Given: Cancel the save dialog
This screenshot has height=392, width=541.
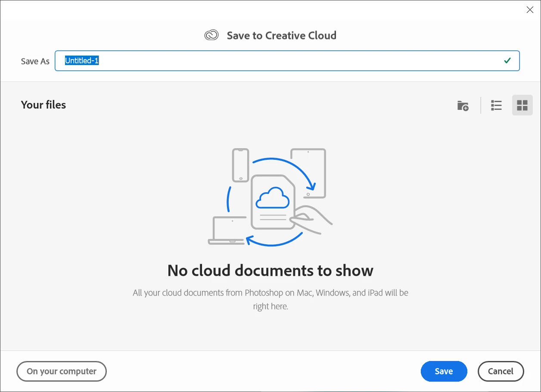Looking at the screenshot, I should [x=501, y=371].
